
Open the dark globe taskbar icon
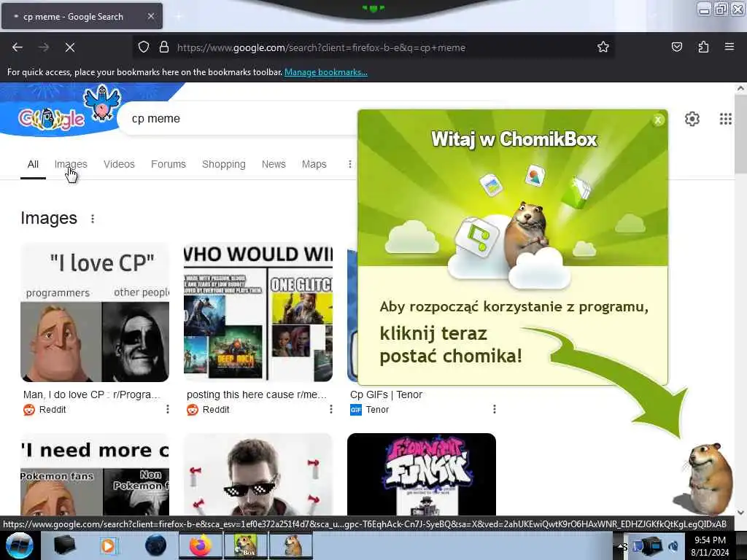tap(156, 545)
